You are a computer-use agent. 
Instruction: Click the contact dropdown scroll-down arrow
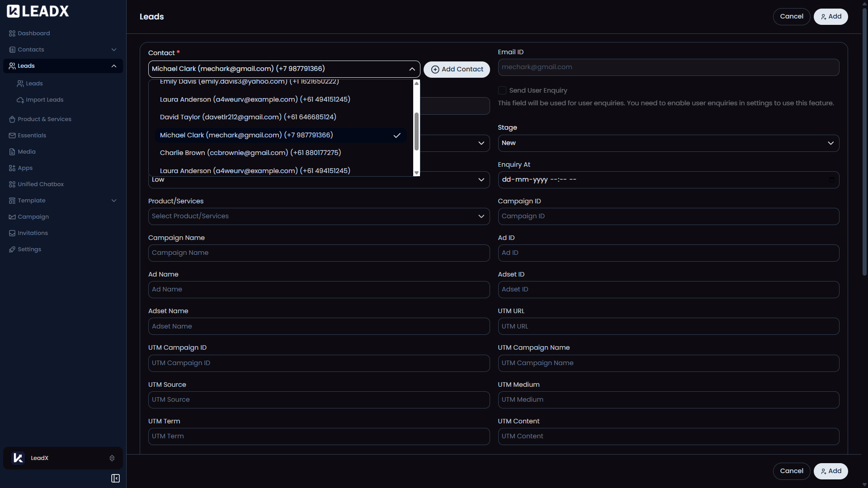pyautogui.click(x=416, y=173)
